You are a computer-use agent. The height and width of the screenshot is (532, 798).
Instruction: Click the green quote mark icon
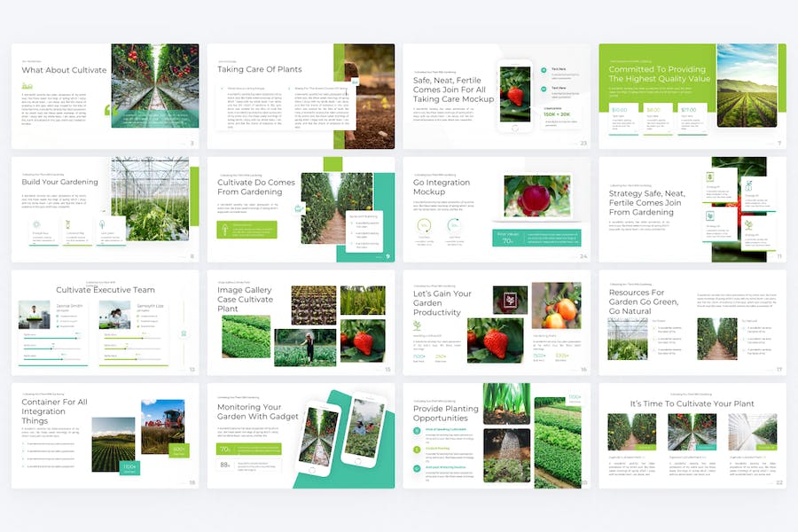coord(107,109)
